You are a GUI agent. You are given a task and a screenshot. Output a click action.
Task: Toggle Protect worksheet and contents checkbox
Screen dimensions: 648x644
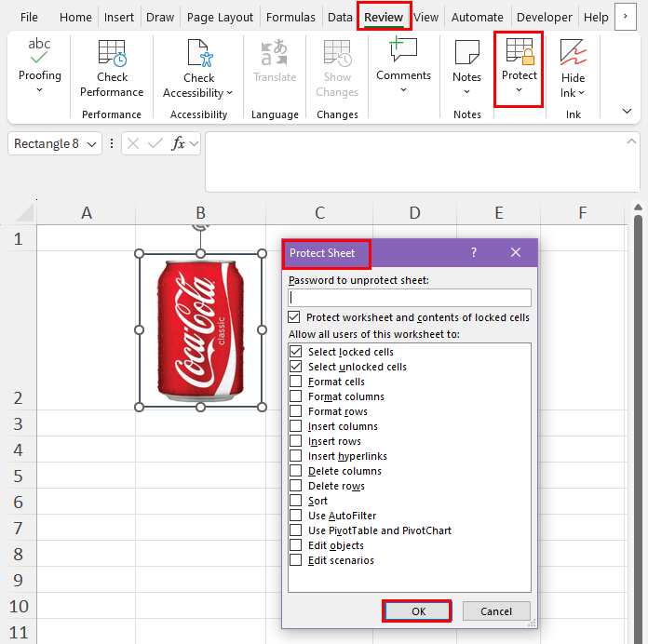pos(294,317)
